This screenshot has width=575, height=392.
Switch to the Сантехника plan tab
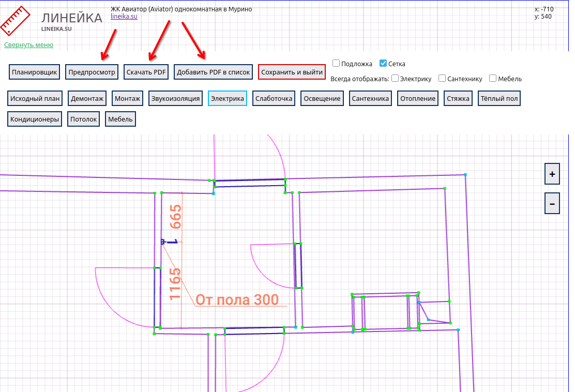click(x=370, y=98)
